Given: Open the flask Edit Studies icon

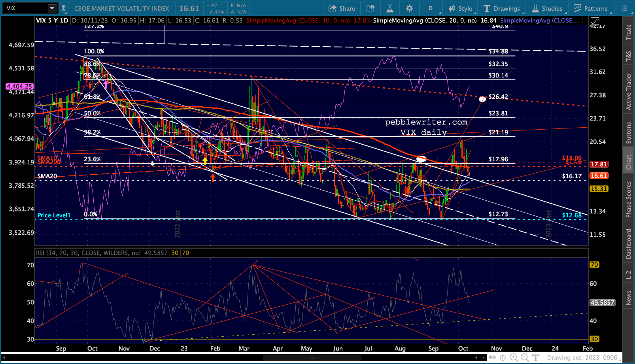Looking at the screenshot, I should point(390,8).
